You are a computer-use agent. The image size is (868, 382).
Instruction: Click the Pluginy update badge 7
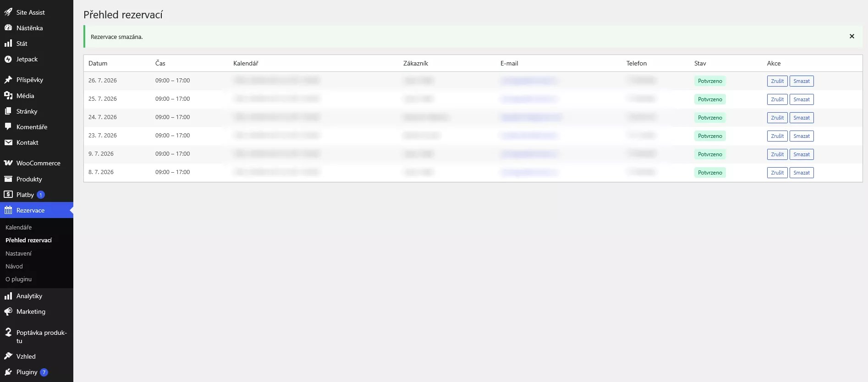coord(44,372)
